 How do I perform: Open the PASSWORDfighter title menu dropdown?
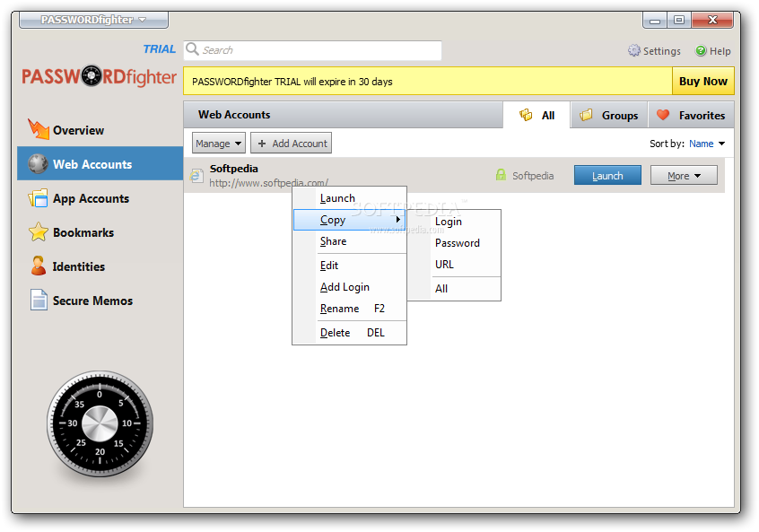[93, 20]
